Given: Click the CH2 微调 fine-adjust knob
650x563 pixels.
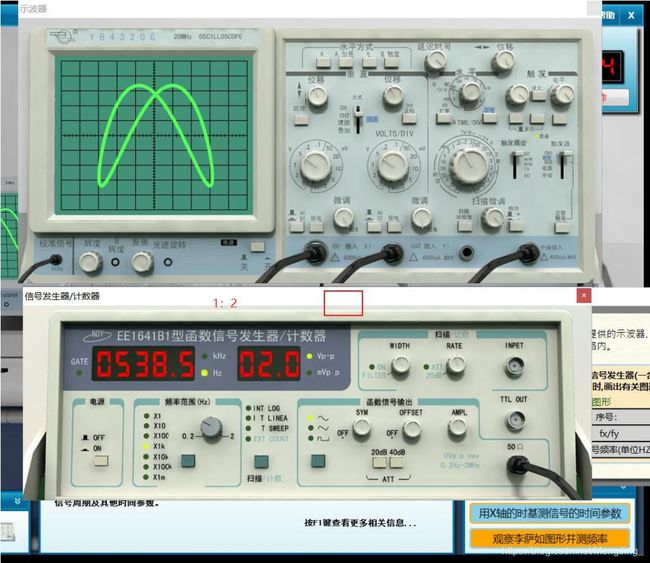Looking at the screenshot, I should tap(422, 218).
